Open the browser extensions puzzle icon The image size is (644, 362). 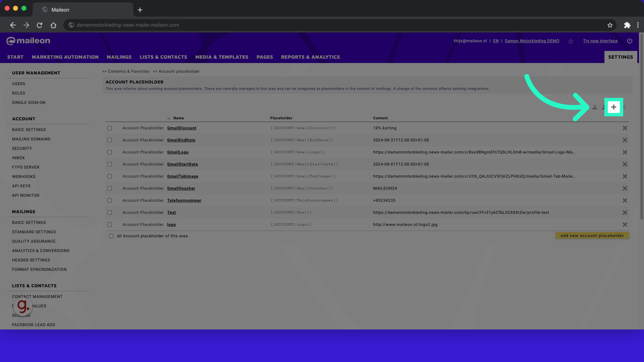(x=627, y=25)
